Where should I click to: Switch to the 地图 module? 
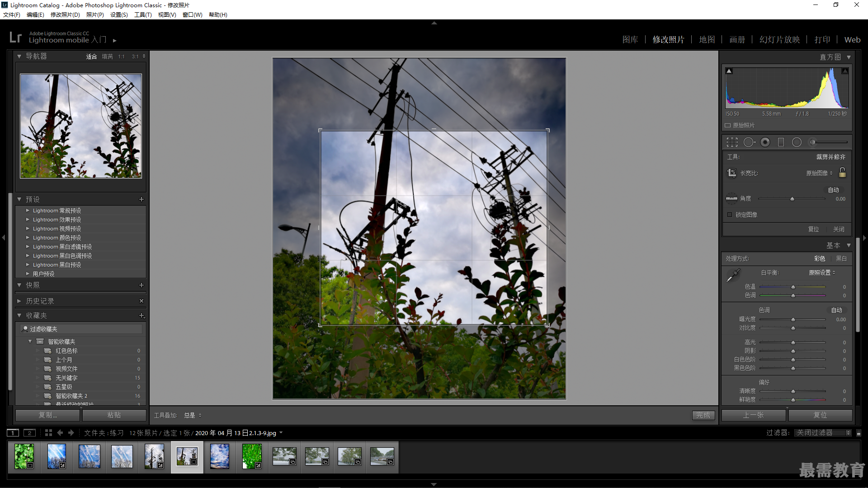point(707,40)
